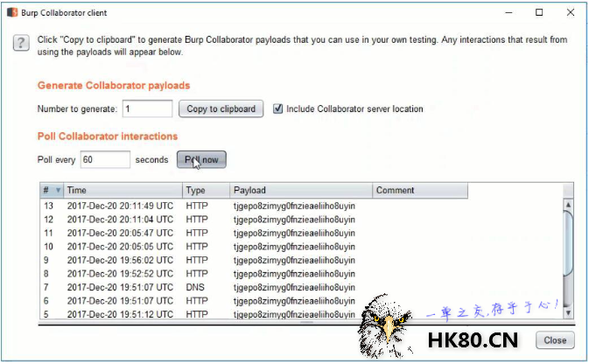Screen dimensions: 589x364
Task: Click scrollbar up arrow in interactions table
Action: click(x=568, y=205)
